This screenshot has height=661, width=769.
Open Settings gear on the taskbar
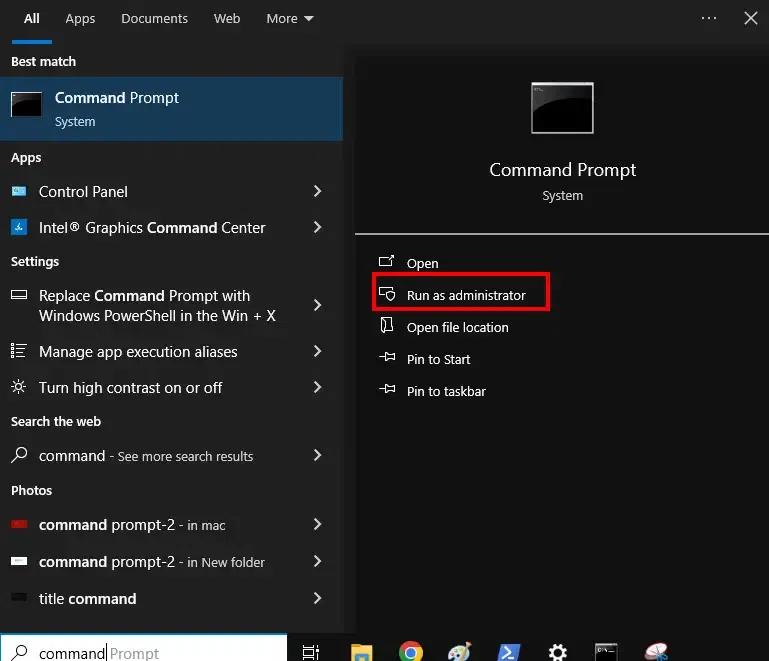click(558, 652)
